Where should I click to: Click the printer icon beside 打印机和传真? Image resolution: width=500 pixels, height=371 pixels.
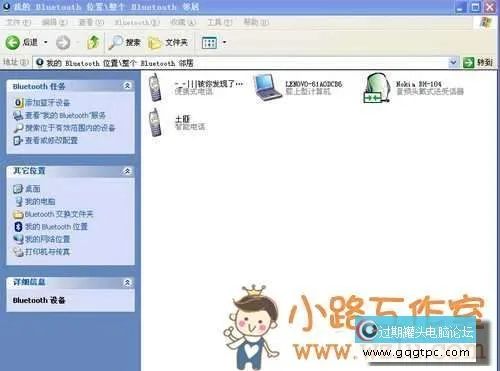pos(18,252)
